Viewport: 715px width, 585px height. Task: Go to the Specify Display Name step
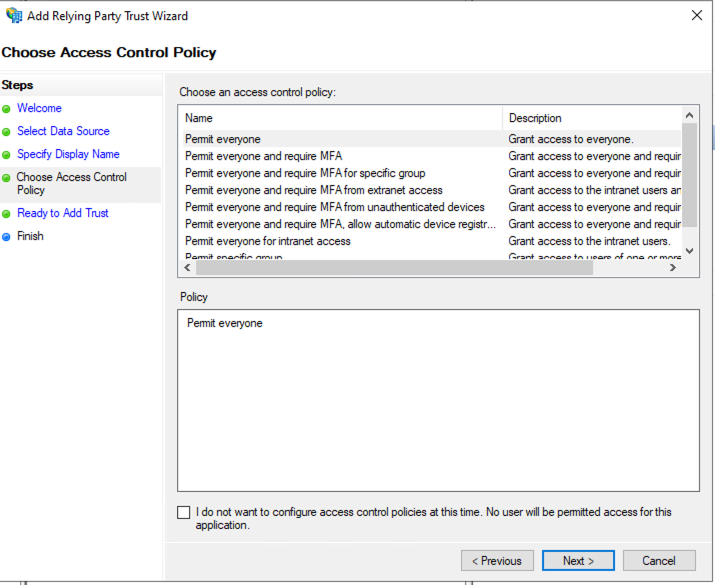point(68,154)
